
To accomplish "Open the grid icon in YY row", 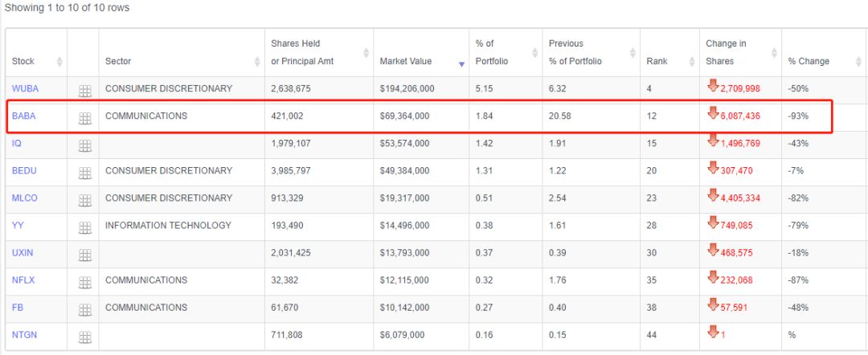I will (84, 228).
